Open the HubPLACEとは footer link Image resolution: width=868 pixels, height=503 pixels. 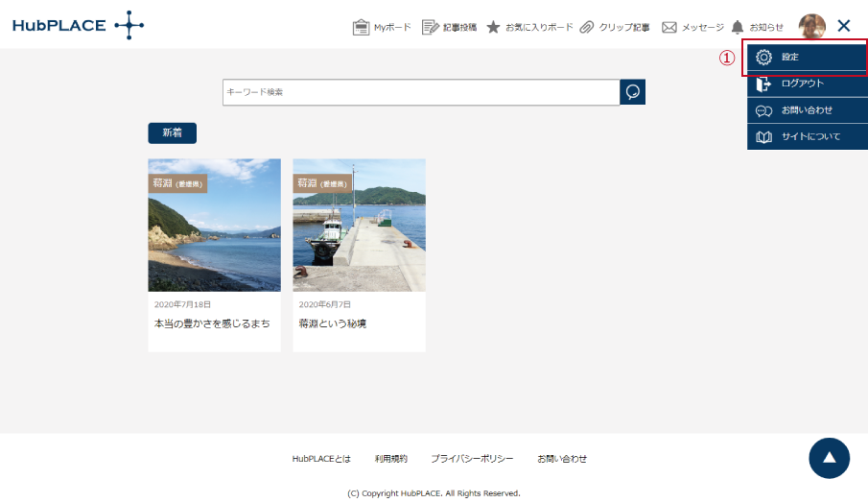pos(321,459)
